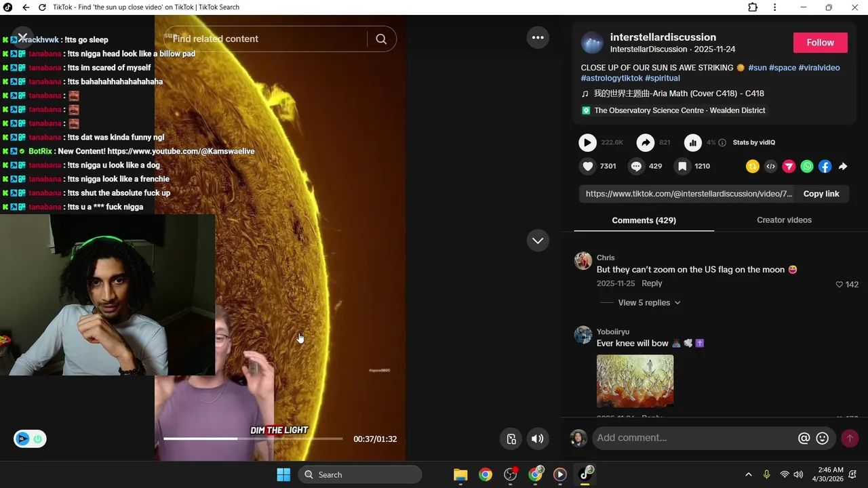Click the yellow repost icon
Image resolution: width=868 pixels, height=488 pixels.
[752, 166]
